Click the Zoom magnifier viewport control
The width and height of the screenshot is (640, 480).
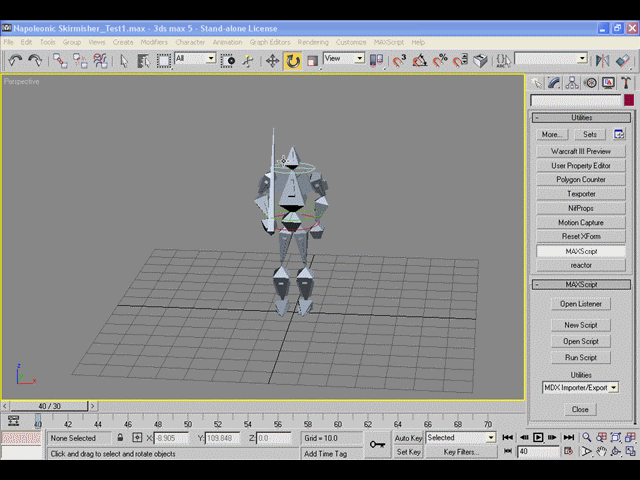coord(587,438)
